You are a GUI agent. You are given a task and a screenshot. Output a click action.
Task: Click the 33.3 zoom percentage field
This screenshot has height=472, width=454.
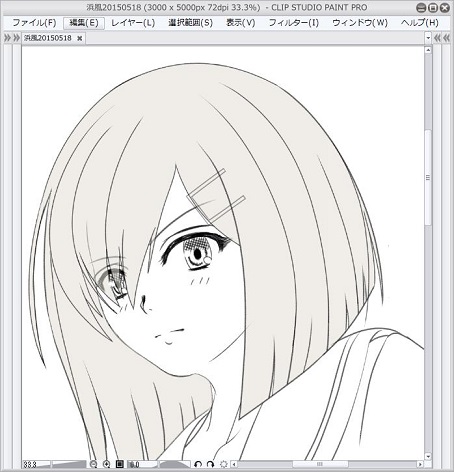pyautogui.click(x=36, y=464)
